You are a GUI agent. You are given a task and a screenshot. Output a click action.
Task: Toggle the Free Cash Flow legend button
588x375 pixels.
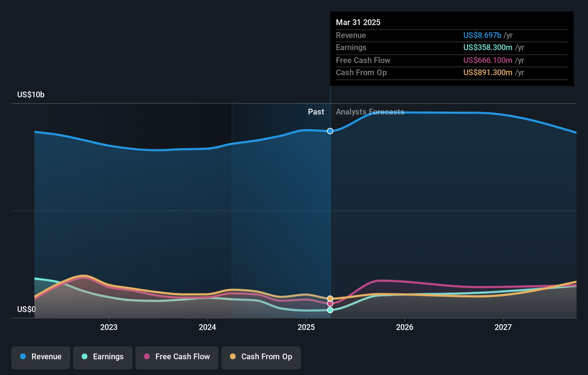tap(177, 357)
